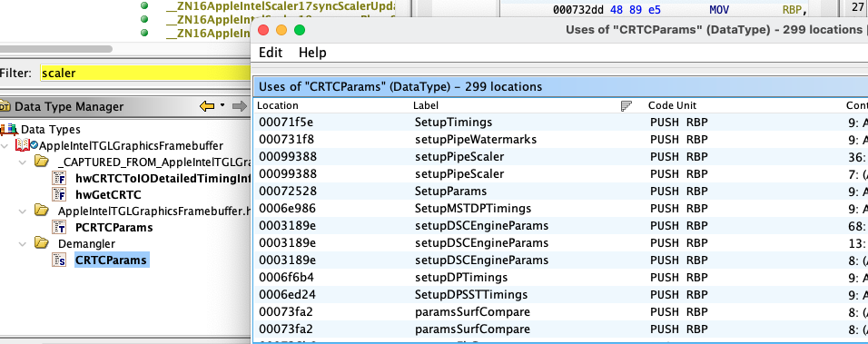Select the SetupMSTDPTimings row
The height and width of the screenshot is (344, 868).
561,209
